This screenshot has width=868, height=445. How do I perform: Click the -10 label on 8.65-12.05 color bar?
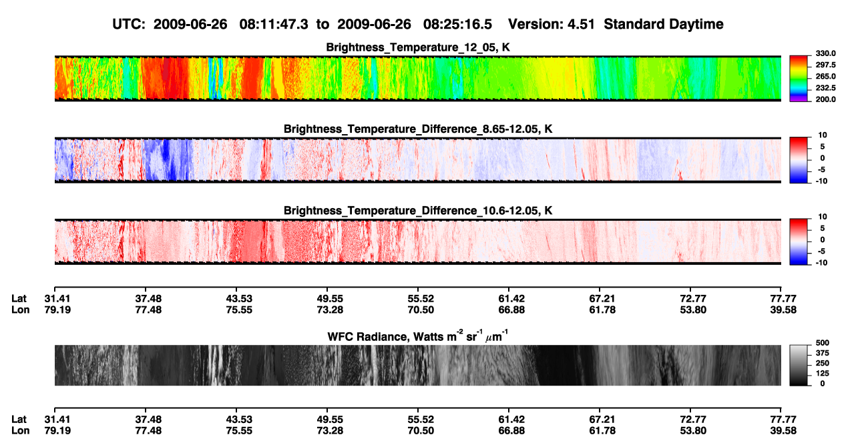821,181
